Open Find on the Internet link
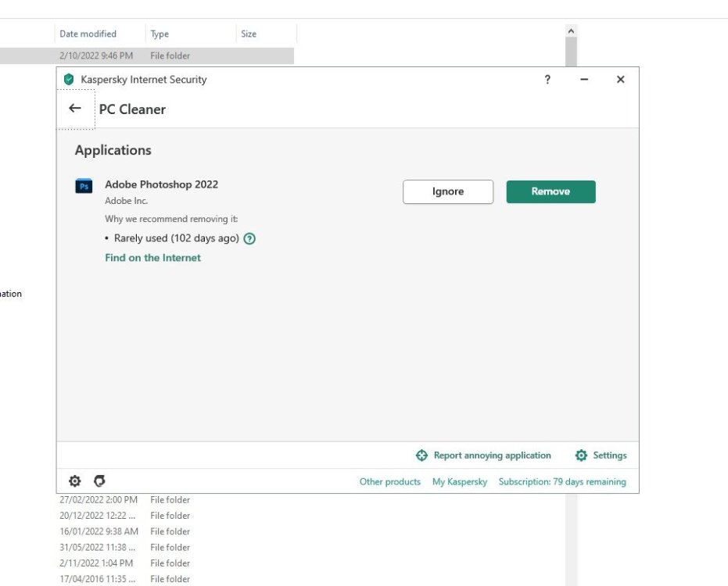728x586 pixels. [x=152, y=258]
